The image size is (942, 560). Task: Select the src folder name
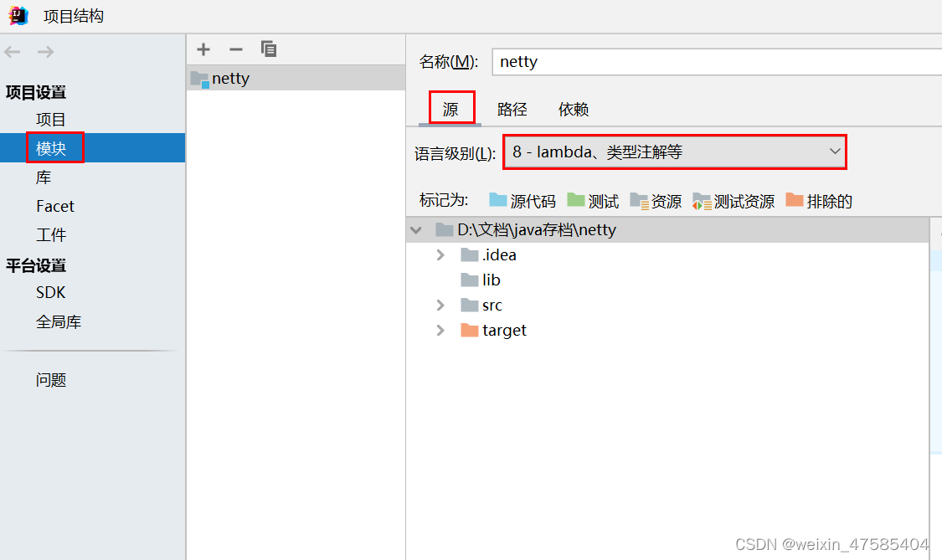tap(492, 306)
